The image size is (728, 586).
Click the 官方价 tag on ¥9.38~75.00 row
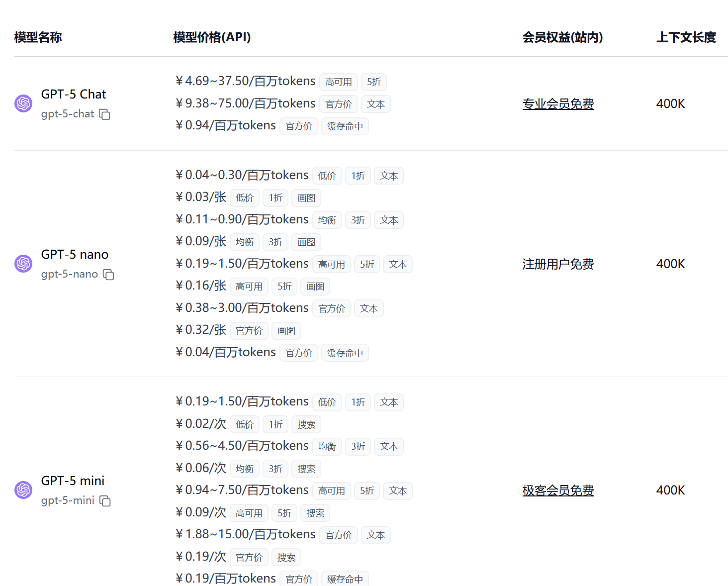pyautogui.click(x=339, y=104)
